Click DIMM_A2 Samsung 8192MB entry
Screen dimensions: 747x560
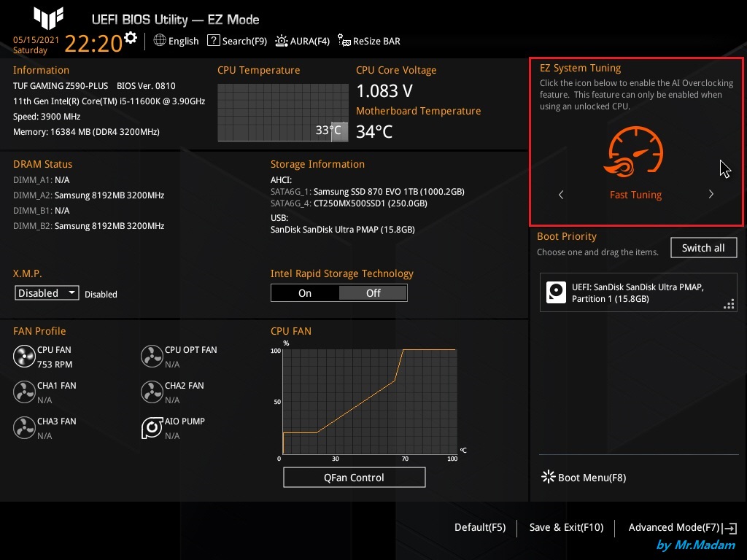click(x=88, y=195)
